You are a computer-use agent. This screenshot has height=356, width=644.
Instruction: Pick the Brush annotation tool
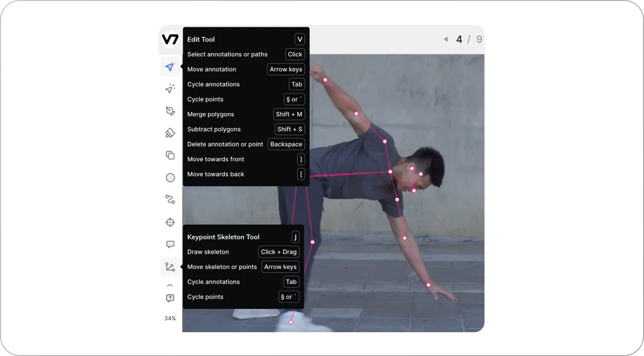170,133
